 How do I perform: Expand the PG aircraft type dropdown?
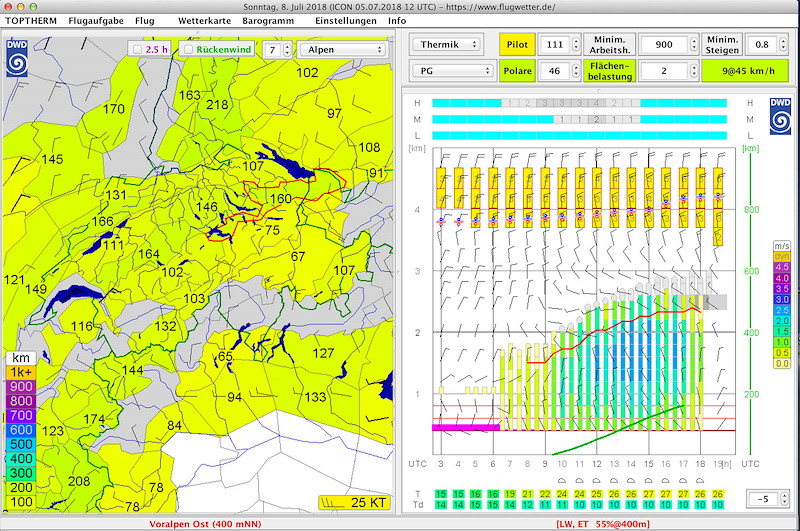(x=455, y=70)
